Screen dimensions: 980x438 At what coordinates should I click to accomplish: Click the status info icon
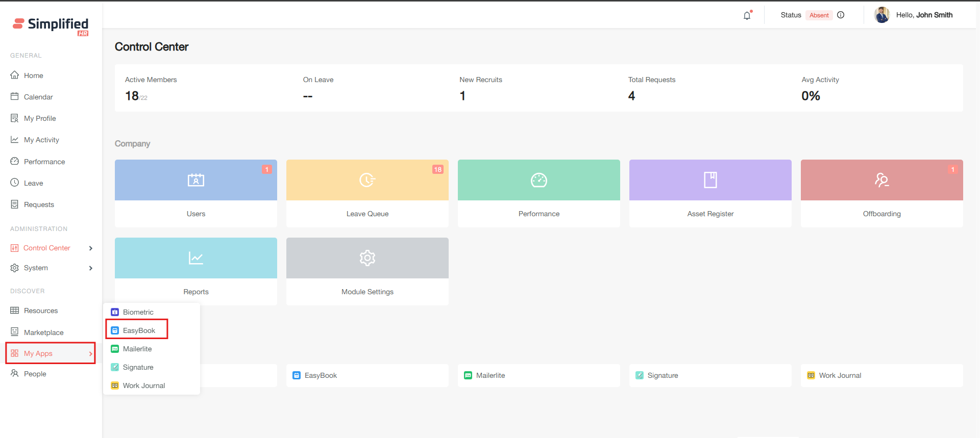point(841,15)
